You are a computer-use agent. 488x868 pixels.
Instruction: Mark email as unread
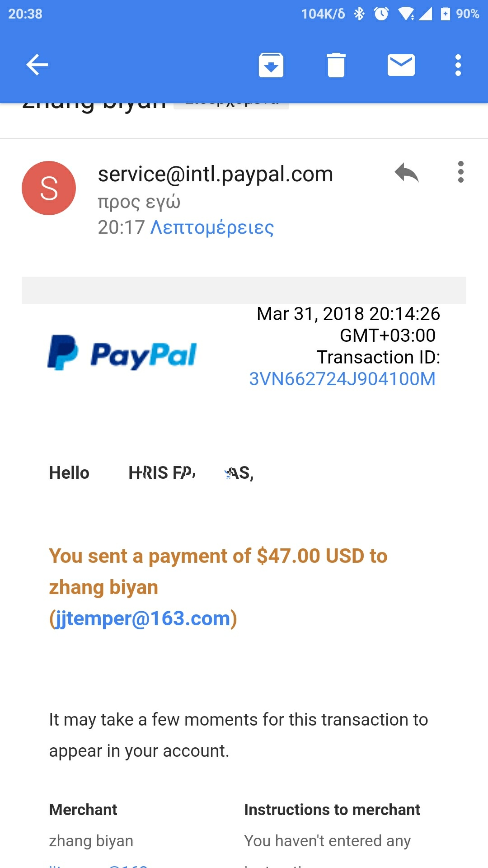click(401, 65)
